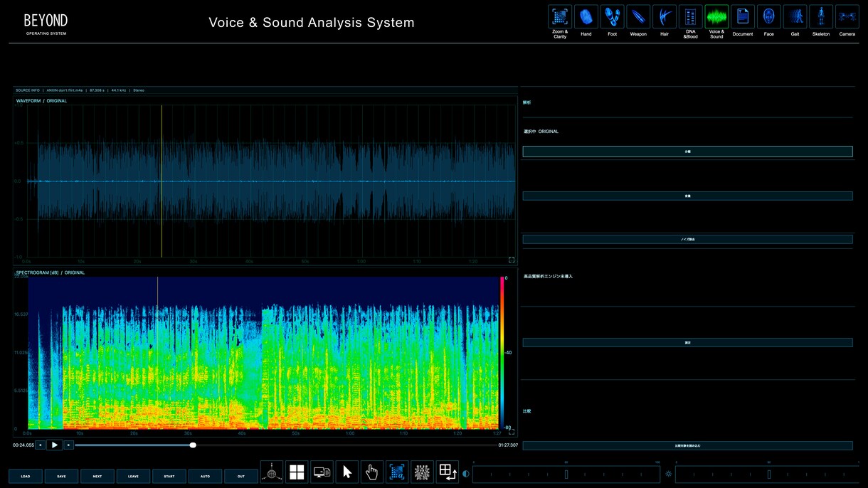Open the Camera module

tap(847, 16)
